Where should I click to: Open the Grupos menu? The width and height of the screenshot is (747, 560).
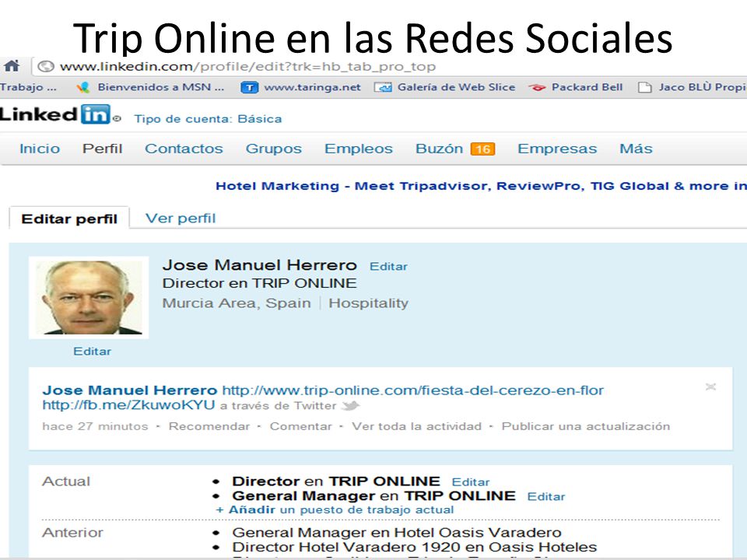pos(273,149)
